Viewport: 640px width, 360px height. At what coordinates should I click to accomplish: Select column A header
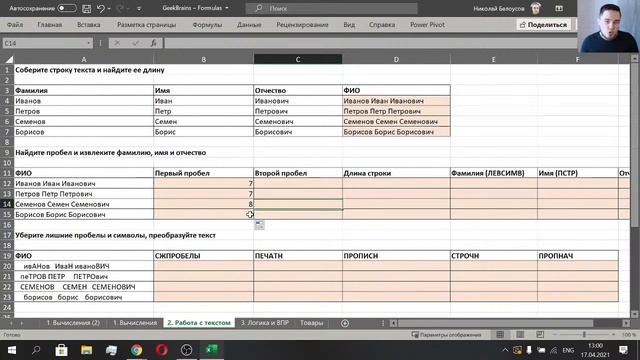point(84,60)
